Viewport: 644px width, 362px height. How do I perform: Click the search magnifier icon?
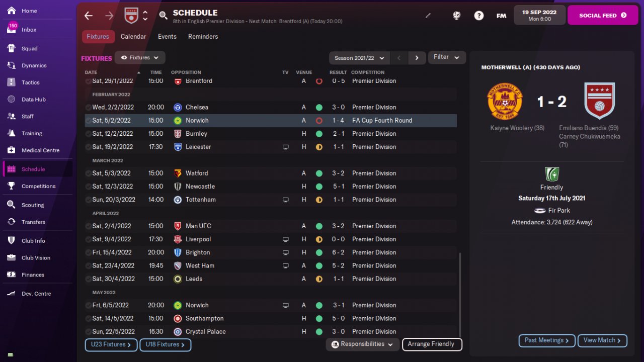coord(163,16)
